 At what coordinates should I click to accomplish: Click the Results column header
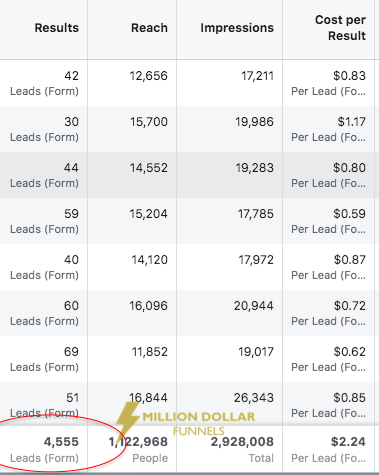click(57, 28)
